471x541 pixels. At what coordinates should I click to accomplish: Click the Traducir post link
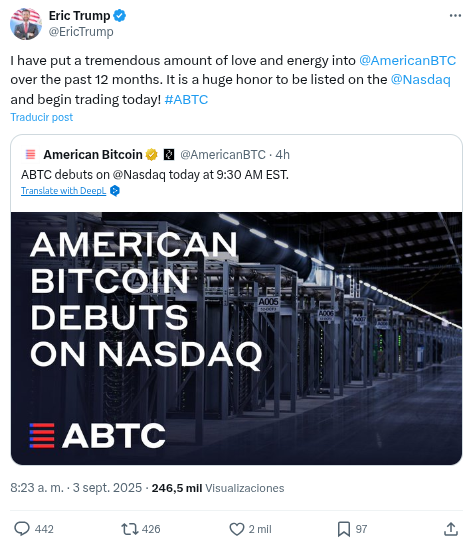(42, 117)
